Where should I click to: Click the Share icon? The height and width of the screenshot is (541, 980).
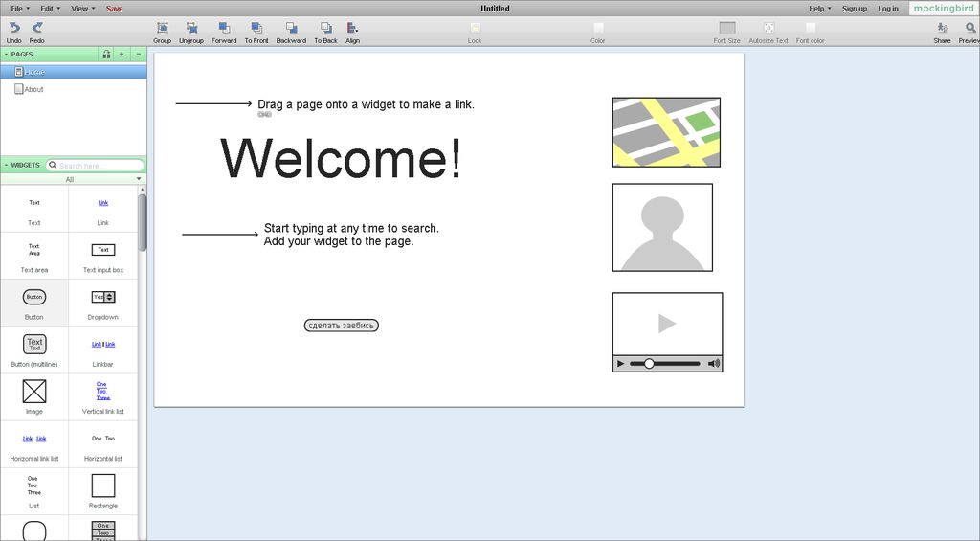943,28
